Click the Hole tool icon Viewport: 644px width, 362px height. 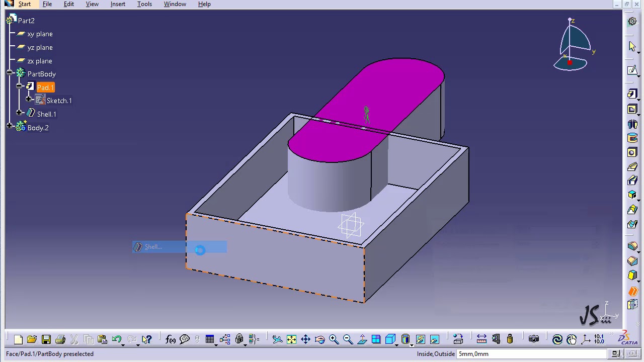[x=632, y=152]
